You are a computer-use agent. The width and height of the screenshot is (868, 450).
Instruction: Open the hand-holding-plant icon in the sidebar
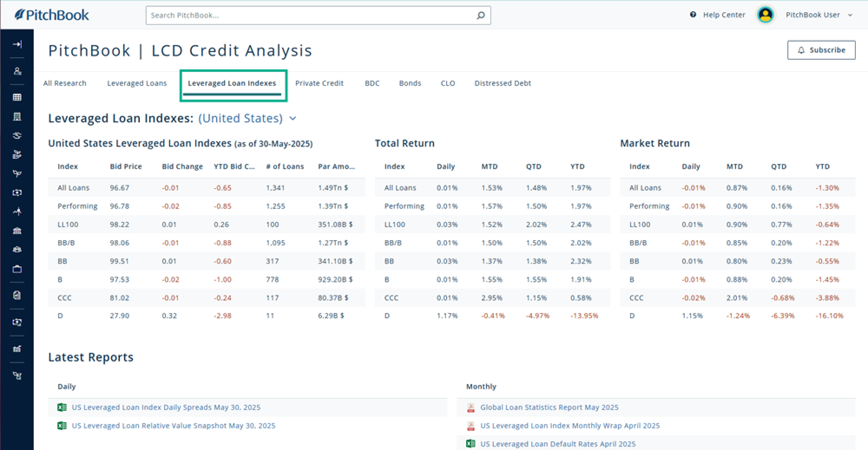[x=17, y=154]
